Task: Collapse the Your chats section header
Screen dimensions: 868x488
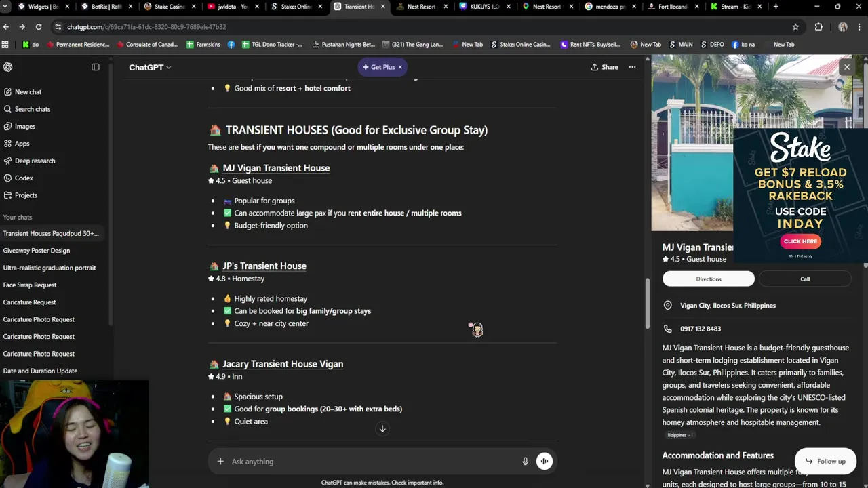Action: coord(18,217)
